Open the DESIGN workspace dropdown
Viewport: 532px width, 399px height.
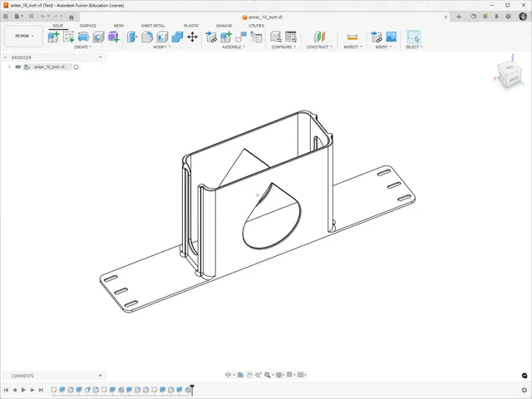tap(24, 36)
